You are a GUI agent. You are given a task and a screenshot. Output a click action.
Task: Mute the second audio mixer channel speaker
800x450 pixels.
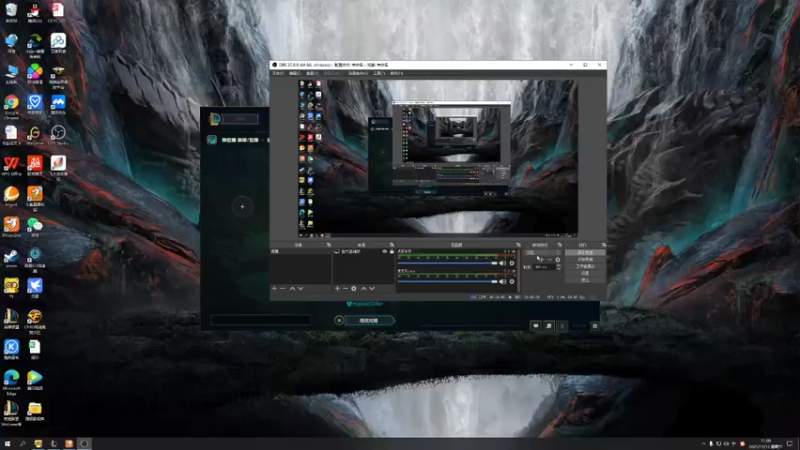tap(503, 282)
